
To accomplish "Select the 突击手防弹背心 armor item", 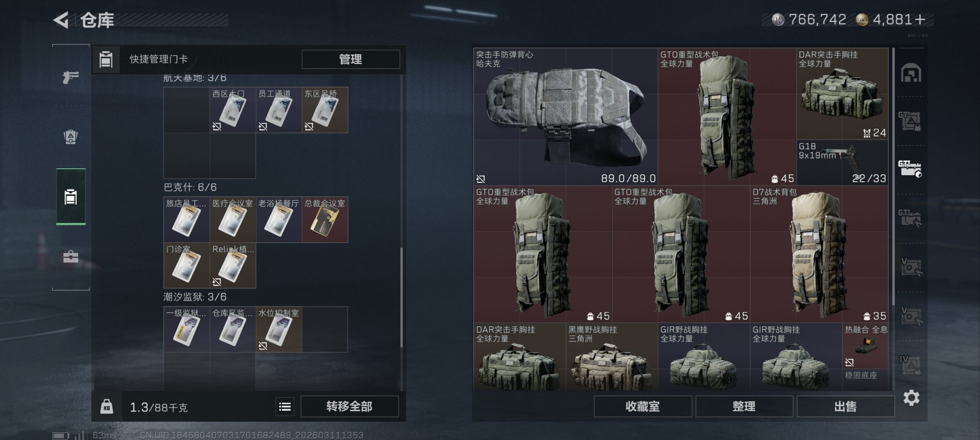I will tap(566, 116).
